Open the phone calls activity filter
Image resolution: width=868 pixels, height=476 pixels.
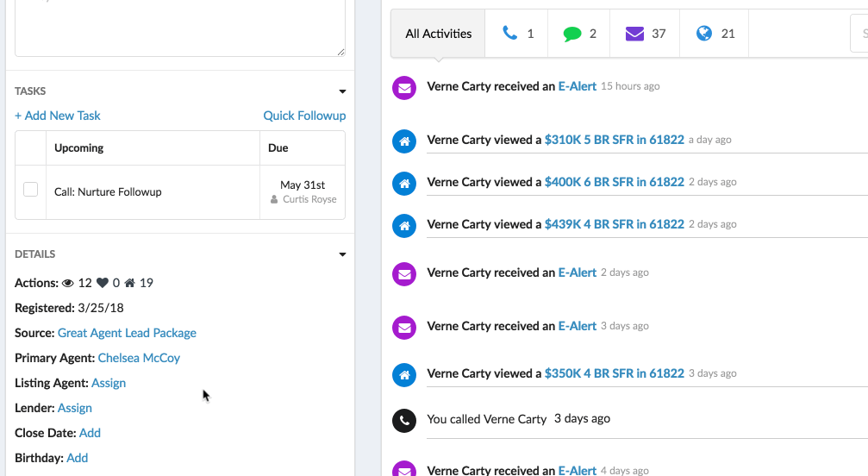(x=517, y=34)
